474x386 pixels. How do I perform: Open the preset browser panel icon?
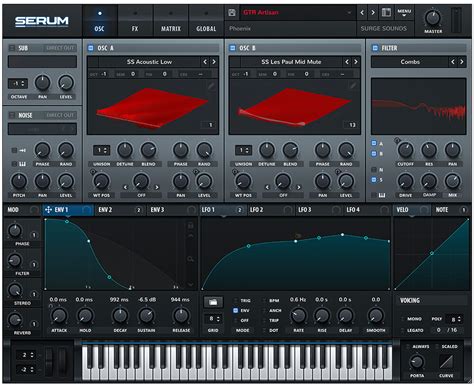tap(386, 13)
